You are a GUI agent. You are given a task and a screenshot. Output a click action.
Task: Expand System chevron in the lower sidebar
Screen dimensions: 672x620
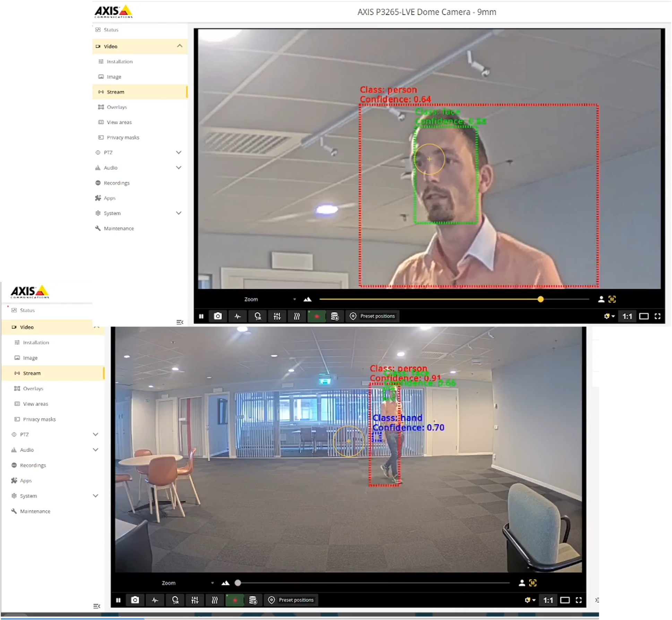(x=95, y=496)
